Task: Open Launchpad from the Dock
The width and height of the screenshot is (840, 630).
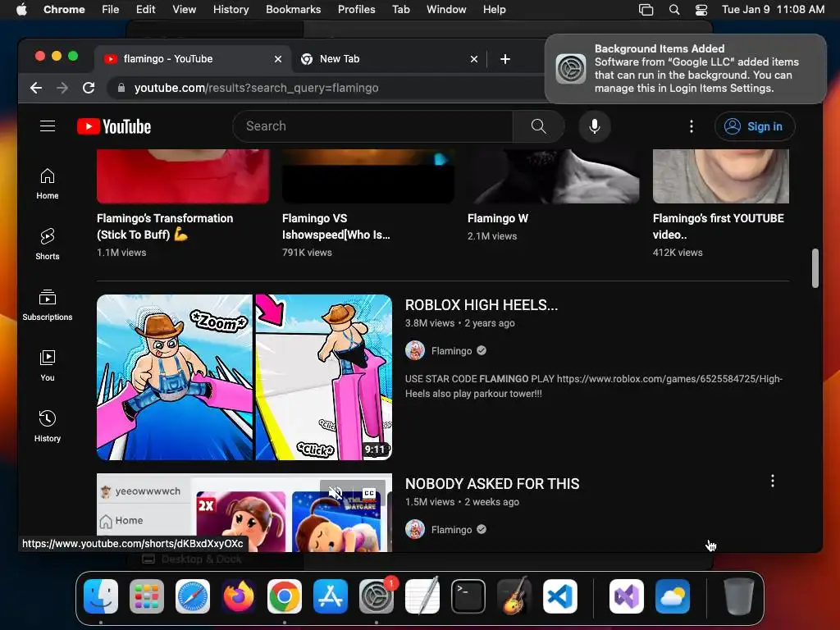Action: [147, 596]
